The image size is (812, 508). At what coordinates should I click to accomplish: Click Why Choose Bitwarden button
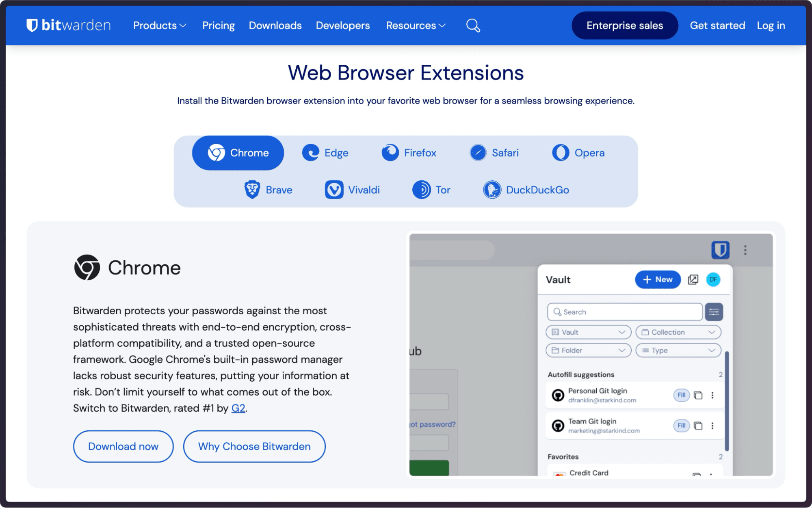254,446
